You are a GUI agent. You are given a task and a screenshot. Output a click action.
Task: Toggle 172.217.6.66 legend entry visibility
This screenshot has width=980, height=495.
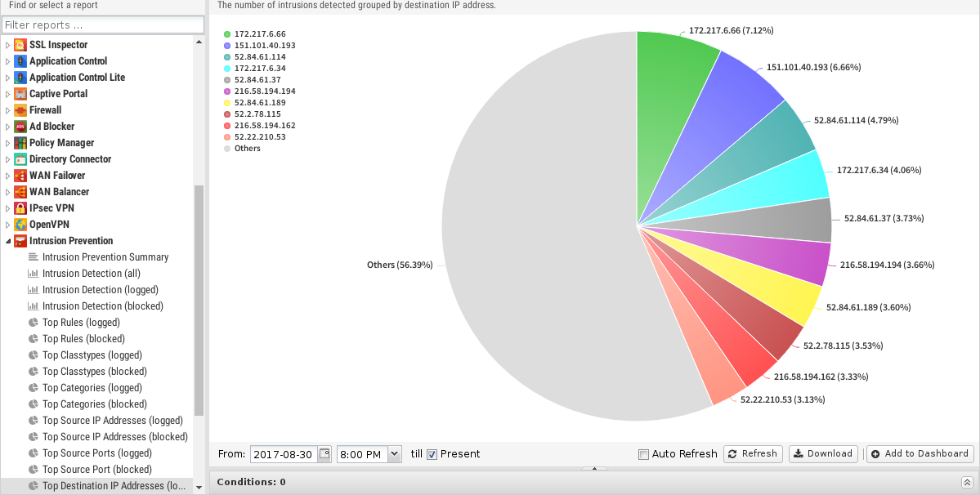tap(254, 34)
